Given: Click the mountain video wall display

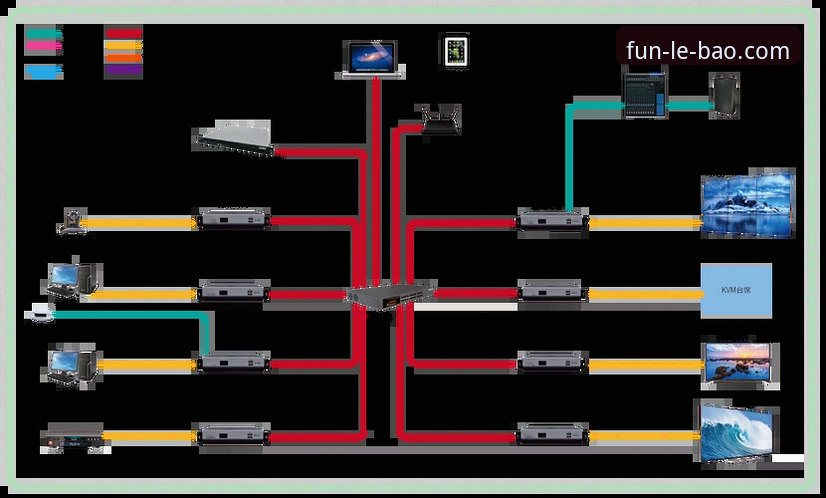Looking at the screenshot, I should tap(748, 203).
